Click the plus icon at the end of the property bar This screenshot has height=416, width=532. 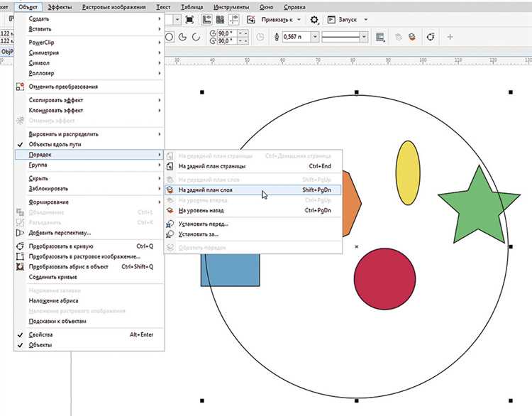450,36
